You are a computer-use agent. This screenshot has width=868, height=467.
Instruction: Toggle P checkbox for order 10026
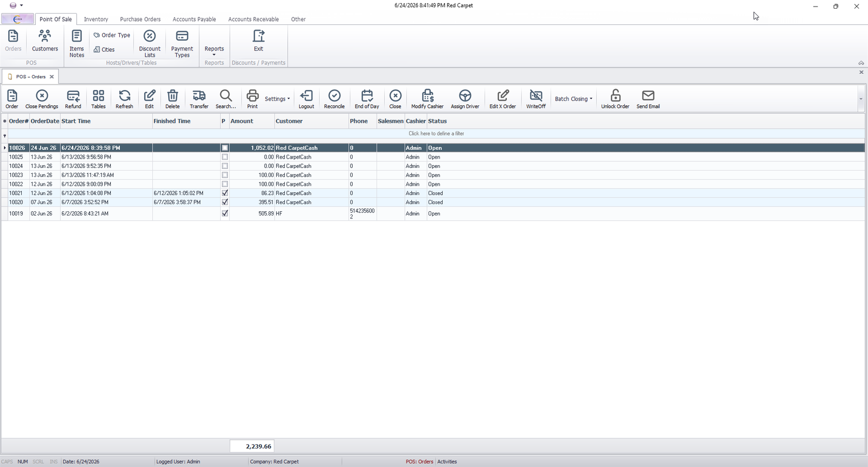click(225, 148)
